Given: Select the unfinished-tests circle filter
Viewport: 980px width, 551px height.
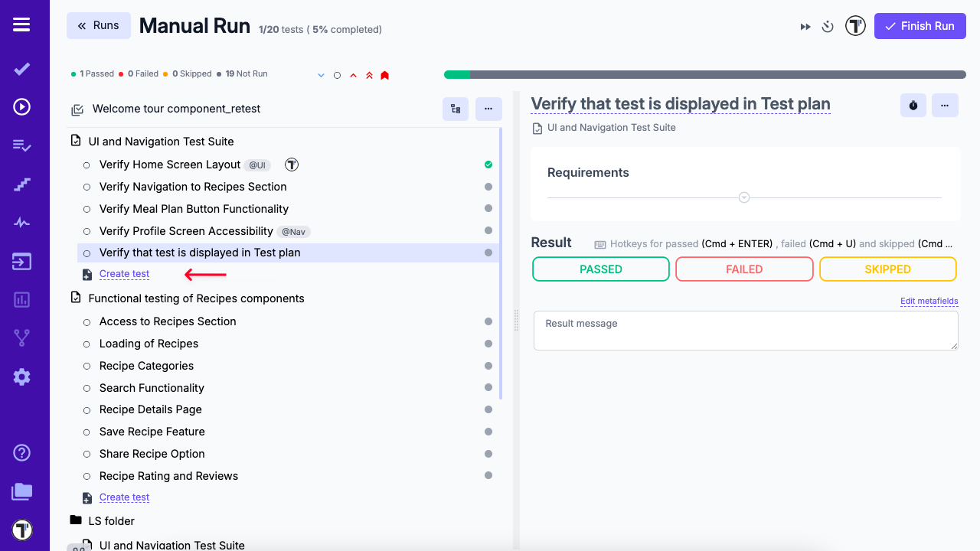Looking at the screenshot, I should pyautogui.click(x=337, y=74).
